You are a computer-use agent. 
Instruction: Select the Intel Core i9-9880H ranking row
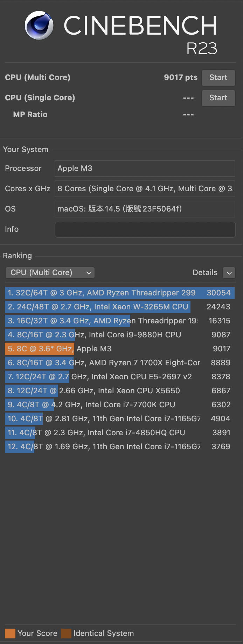tap(120, 335)
